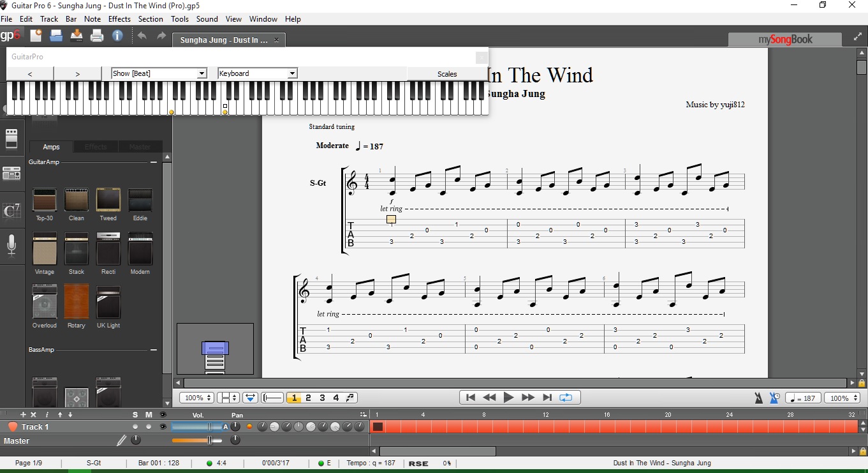Image resolution: width=868 pixels, height=473 pixels.
Task: Solo Track 1
Action: click(135, 427)
